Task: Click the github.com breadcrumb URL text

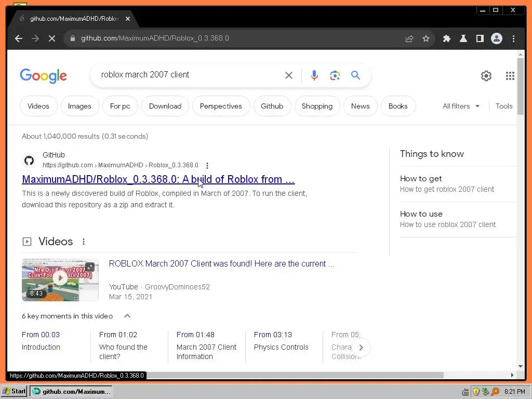Action: pos(121,165)
